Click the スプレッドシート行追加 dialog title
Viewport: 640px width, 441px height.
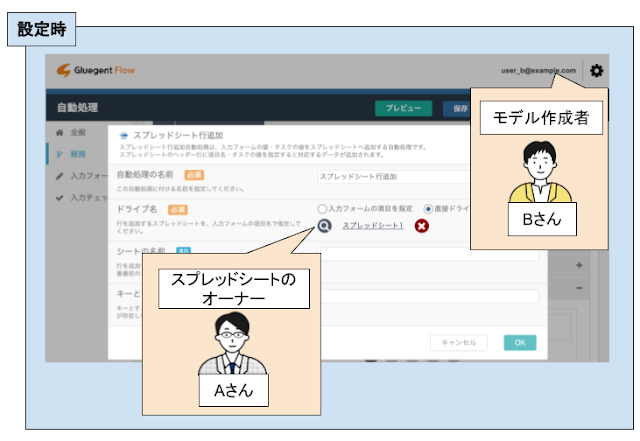click(178, 135)
